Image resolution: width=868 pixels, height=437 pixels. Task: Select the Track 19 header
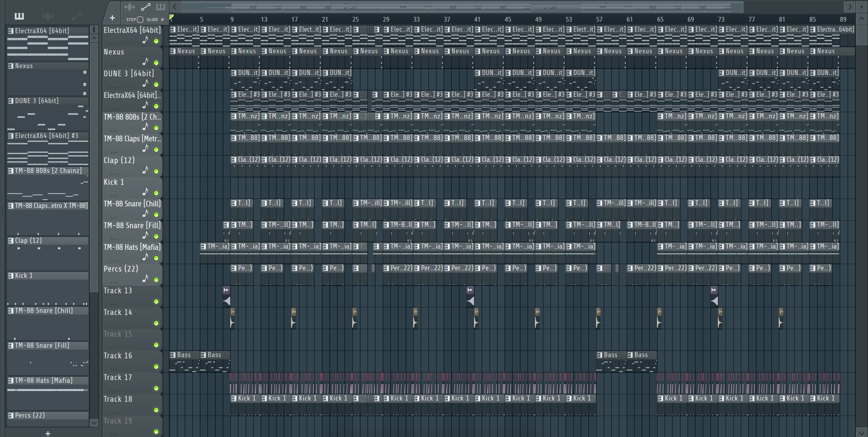[132, 426]
